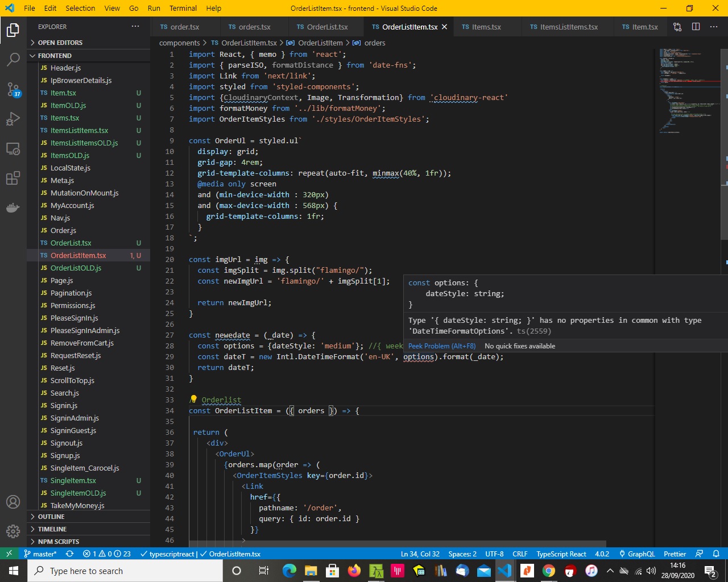This screenshot has height=582, width=728.
Task: Click Peek Problem (Alt+F8) link
Action: point(442,346)
